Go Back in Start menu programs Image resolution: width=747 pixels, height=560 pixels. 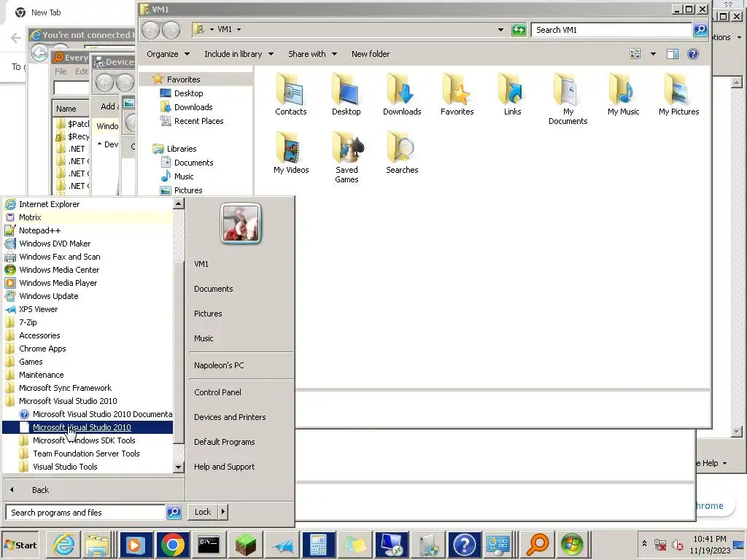point(40,490)
